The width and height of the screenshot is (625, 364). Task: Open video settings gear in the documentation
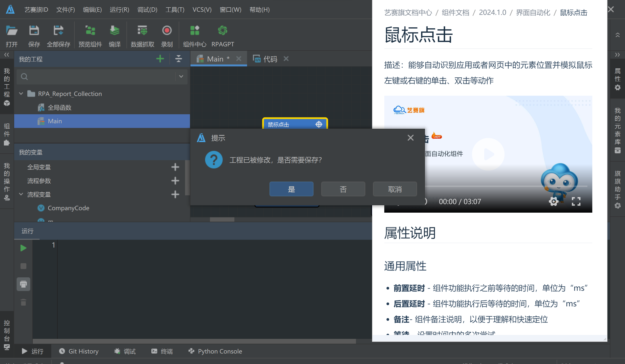[x=553, y=201]
